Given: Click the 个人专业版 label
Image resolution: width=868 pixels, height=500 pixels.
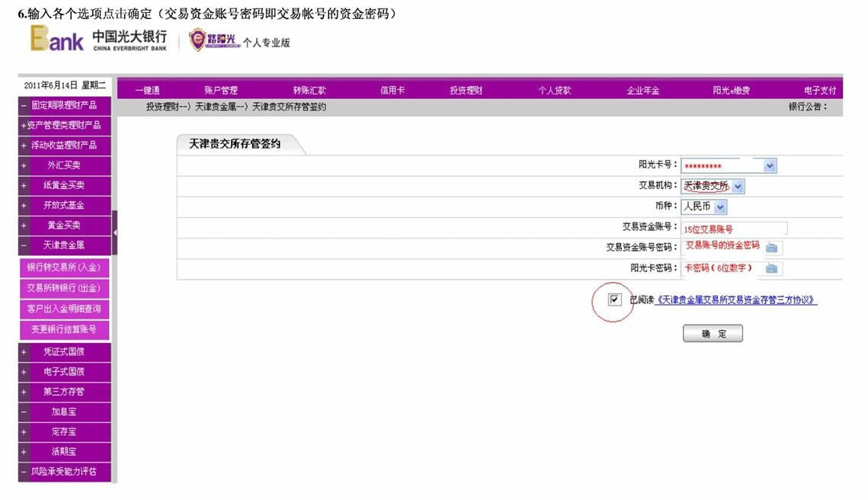Looking at the screenshot, I should [266, 43].
